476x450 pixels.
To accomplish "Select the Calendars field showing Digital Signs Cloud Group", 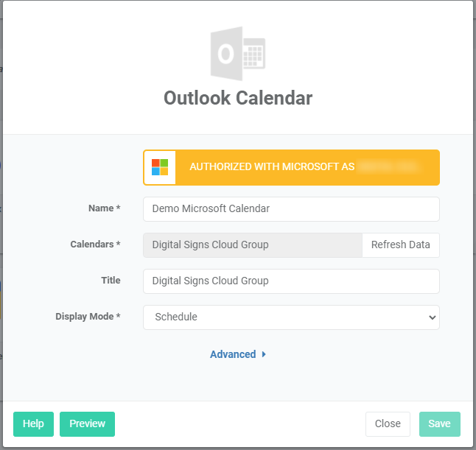I will pyautogui.click(x=252, y=245).
